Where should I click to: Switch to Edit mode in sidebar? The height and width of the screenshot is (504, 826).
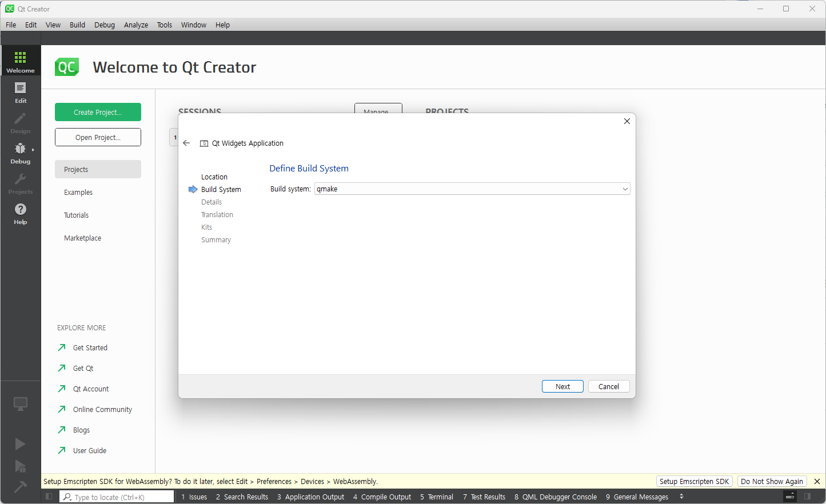[21, 91]
